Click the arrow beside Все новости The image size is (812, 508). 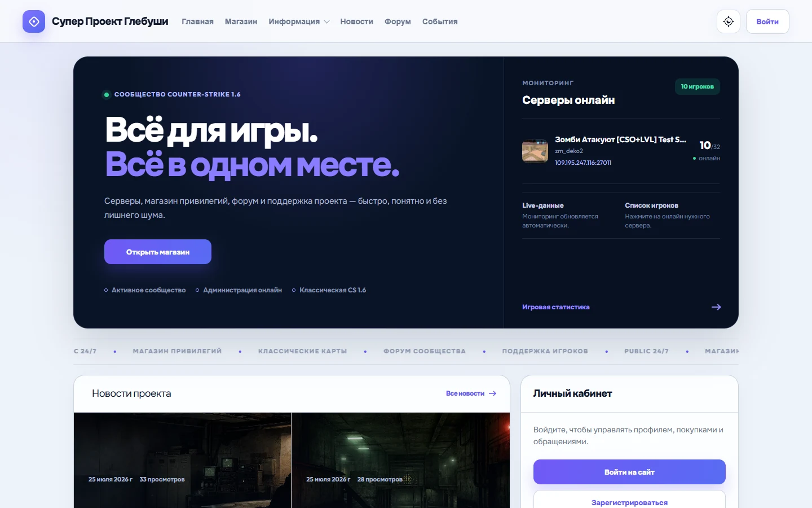point(492,393)
